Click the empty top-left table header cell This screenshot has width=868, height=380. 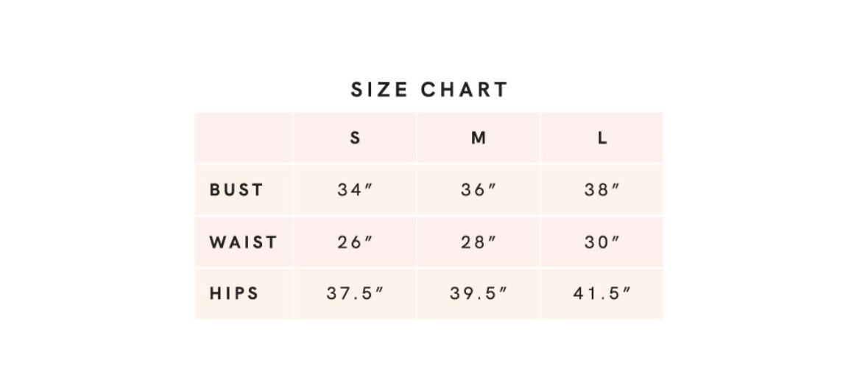(x=244, y=138)
